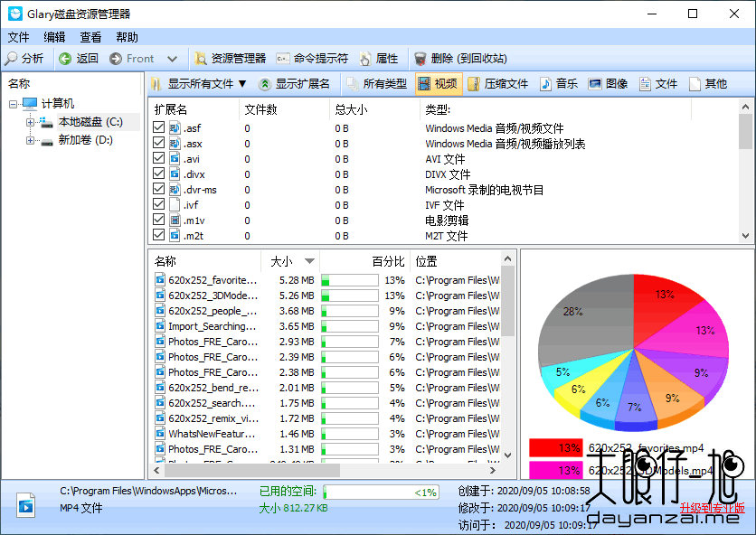Uncheck the .asx extension checkbox

pos(158,143)
